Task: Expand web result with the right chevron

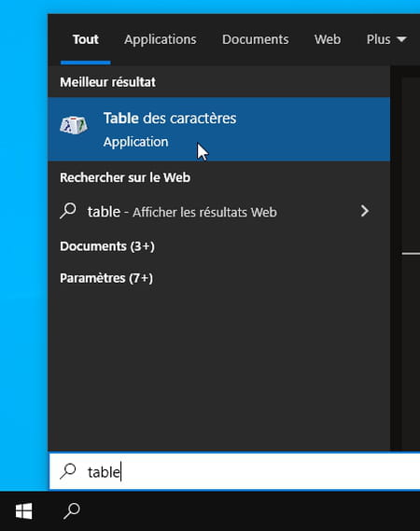Action: click(364, 211)
